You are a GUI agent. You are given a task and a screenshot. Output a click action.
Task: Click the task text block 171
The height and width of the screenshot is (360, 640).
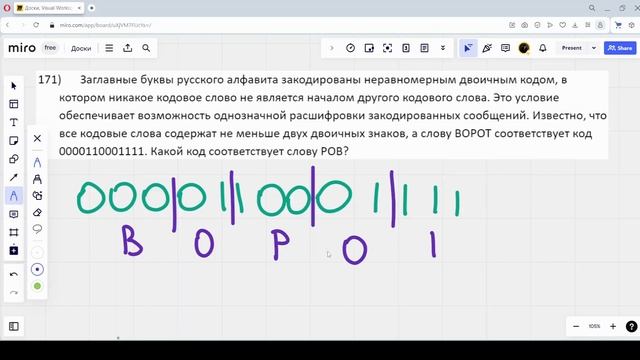[322, 115]
